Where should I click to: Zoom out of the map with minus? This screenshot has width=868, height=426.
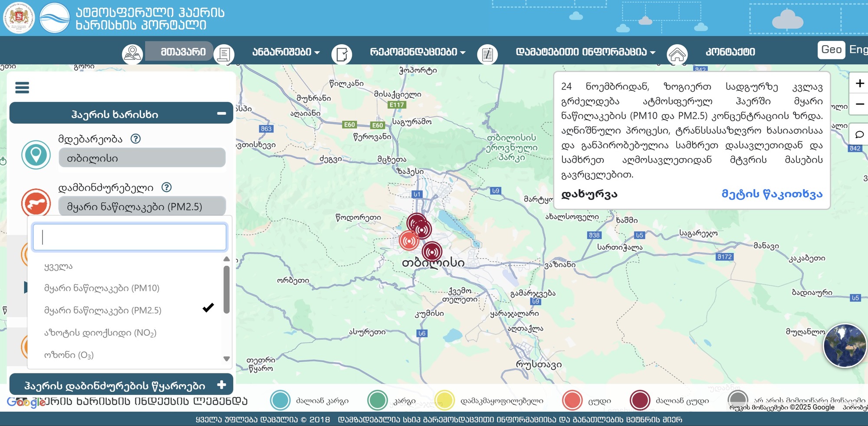pyautogui.click(x=859, y=104)
